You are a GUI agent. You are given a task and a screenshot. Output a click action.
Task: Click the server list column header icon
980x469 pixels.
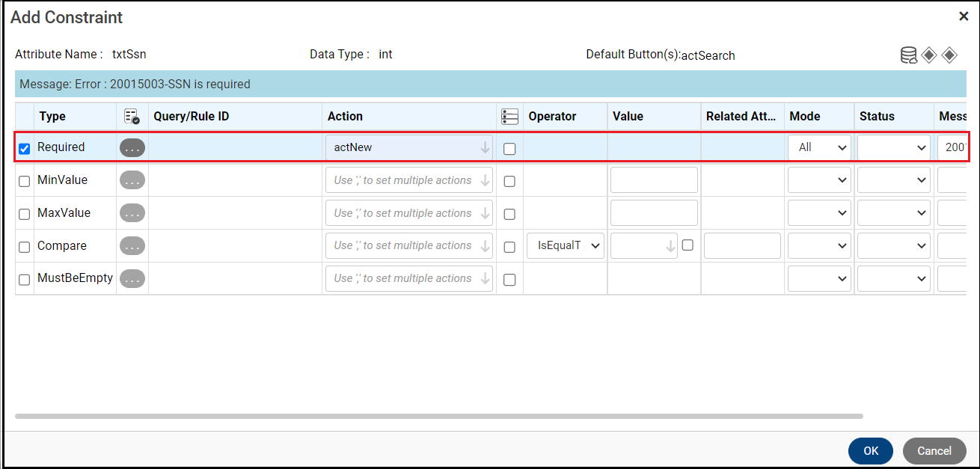(509, 116)
